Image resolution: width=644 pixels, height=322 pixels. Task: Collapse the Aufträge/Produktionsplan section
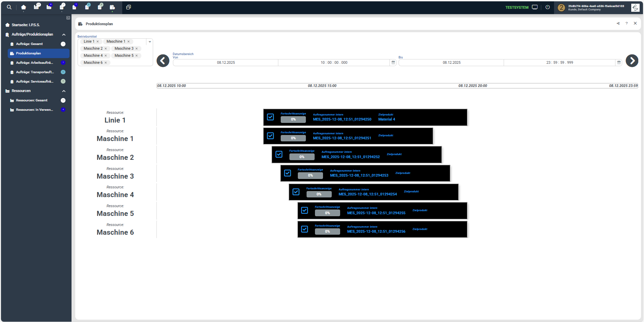click(x=64, y=35)
